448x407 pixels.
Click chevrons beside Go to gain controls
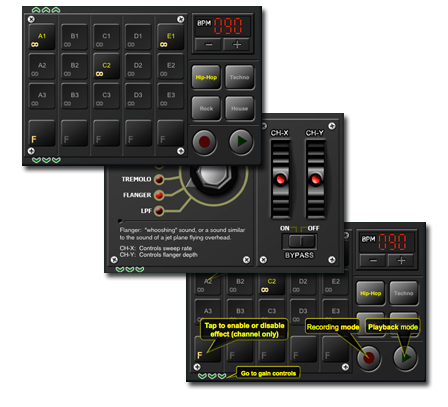(x=212, y=376)
